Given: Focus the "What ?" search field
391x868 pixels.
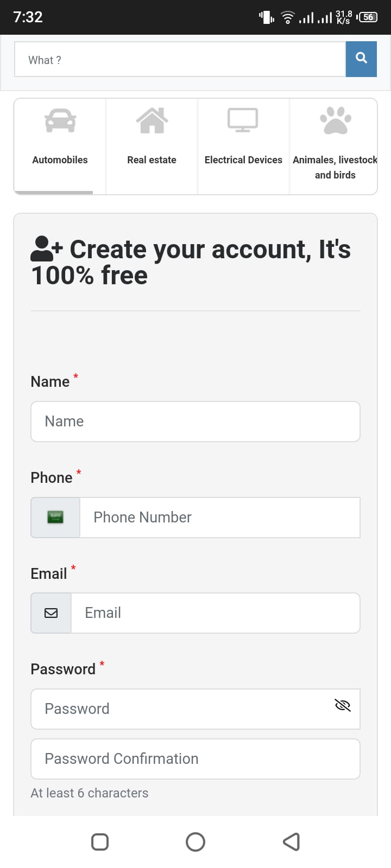Looking at the screenshot, I should pos(179,60).
